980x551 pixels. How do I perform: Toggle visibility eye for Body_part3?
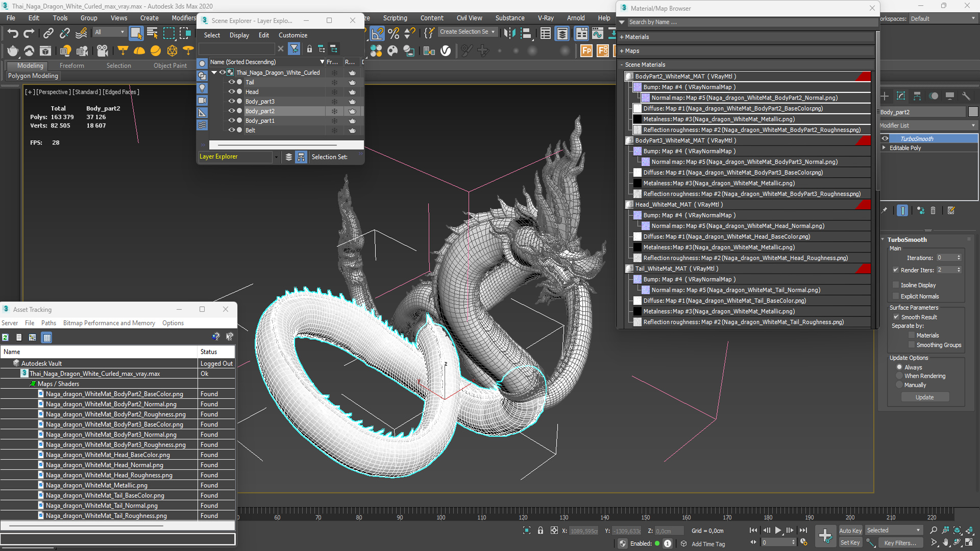tap(231, 102)
